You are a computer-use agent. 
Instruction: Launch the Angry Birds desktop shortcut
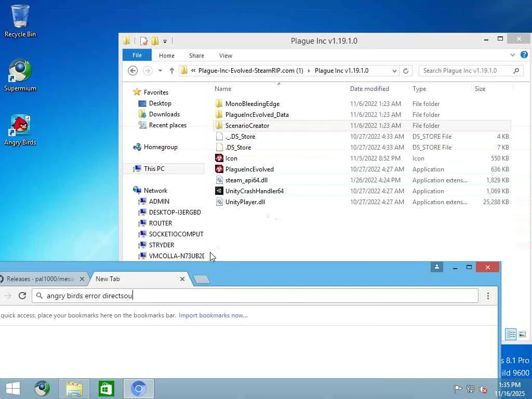point(20,130)
